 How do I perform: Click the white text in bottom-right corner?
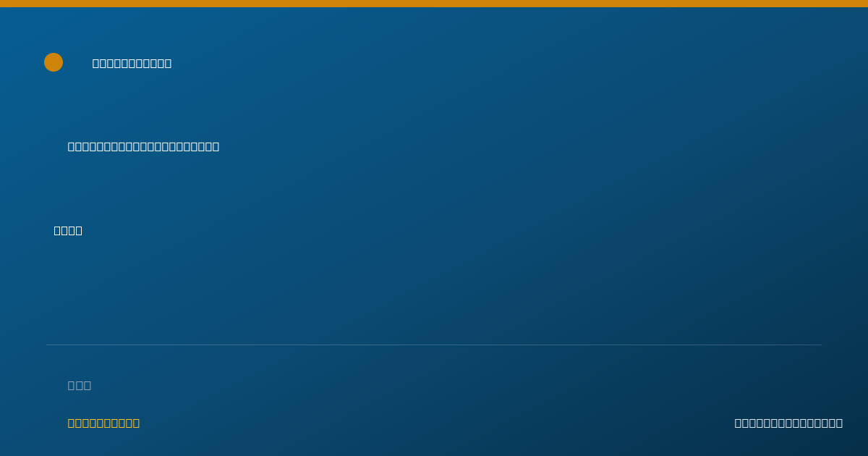788,423
